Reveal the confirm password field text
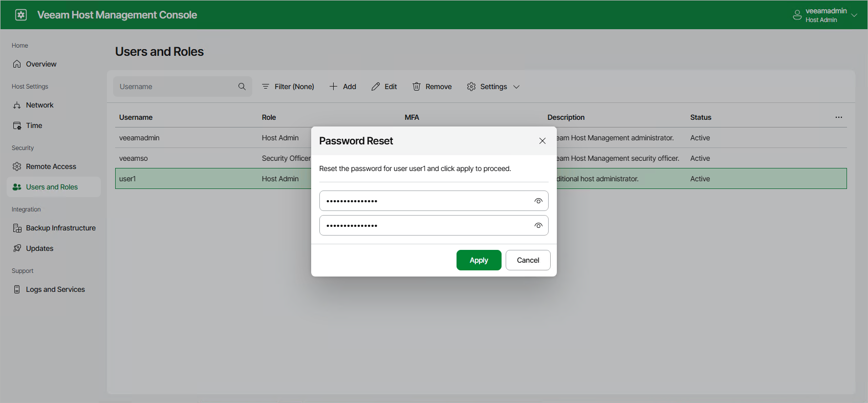 [538, 225]
